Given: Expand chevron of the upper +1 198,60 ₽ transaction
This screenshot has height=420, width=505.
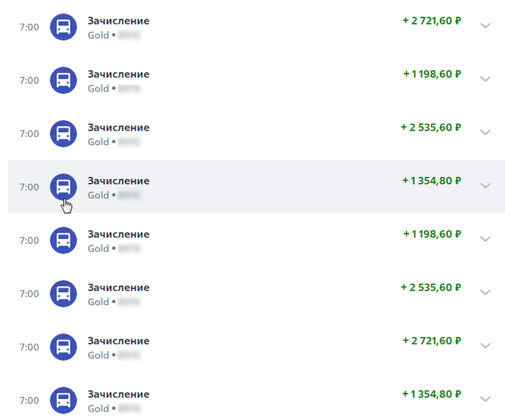Looking at the screenshot, I should tap(485, 79).
